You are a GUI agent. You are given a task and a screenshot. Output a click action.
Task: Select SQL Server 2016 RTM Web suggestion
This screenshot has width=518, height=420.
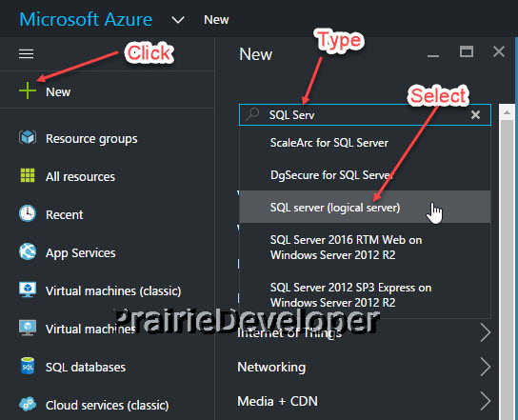tap(365, 248)
